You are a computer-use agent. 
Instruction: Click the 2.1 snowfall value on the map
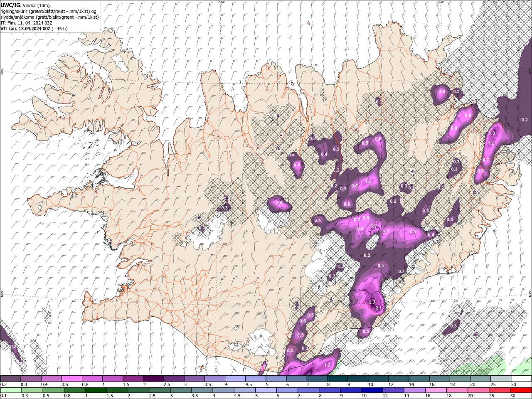pos(379,308)
